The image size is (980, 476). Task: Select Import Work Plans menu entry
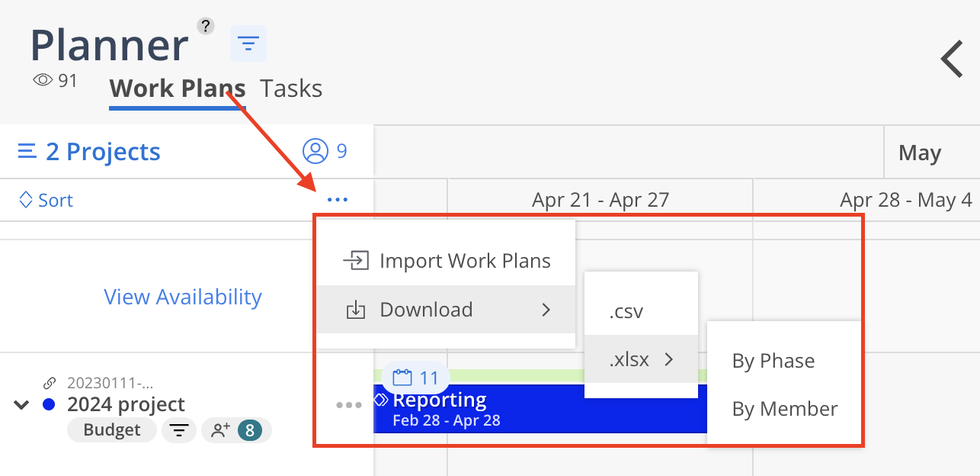point(446,261)
